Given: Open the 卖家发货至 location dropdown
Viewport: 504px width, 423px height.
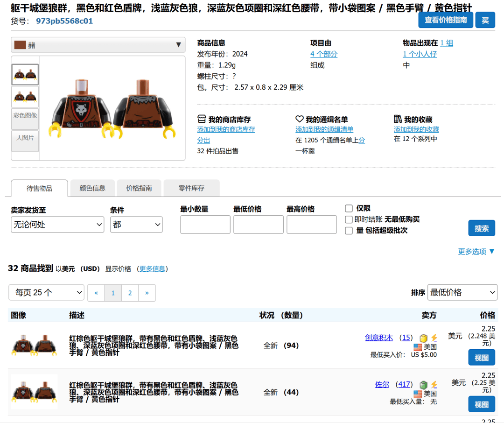Looking at the screenshot, I should (57, 225).
